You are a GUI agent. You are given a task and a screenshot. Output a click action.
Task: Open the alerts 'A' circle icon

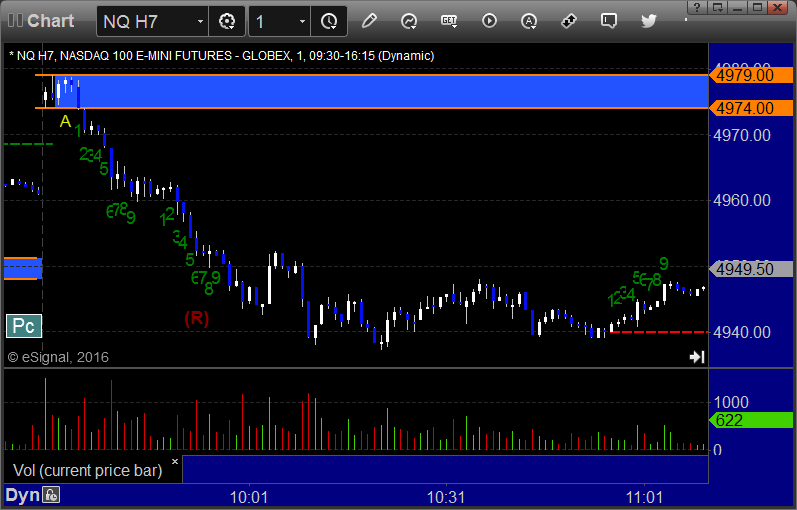tap(529, 21)
